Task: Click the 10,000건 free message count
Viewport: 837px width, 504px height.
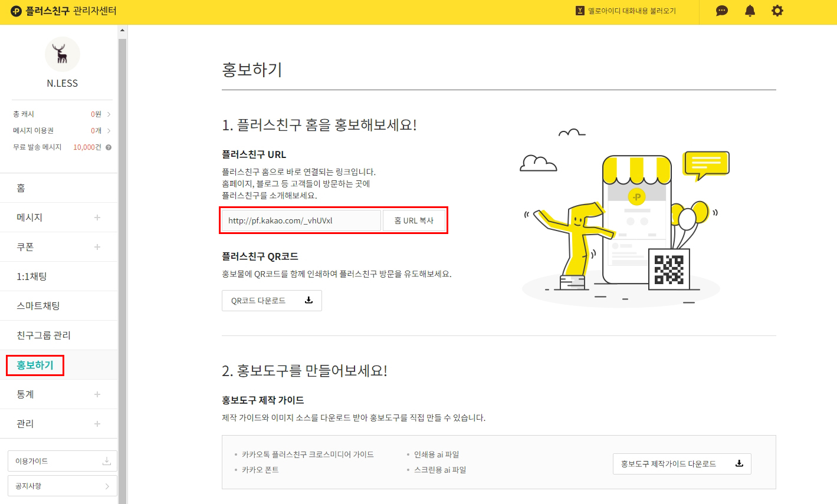Action: tap(87, 147)
